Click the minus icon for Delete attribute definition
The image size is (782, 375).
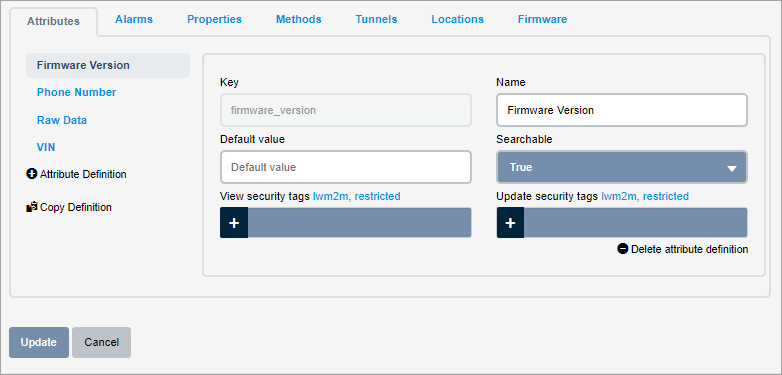[622, 248]
